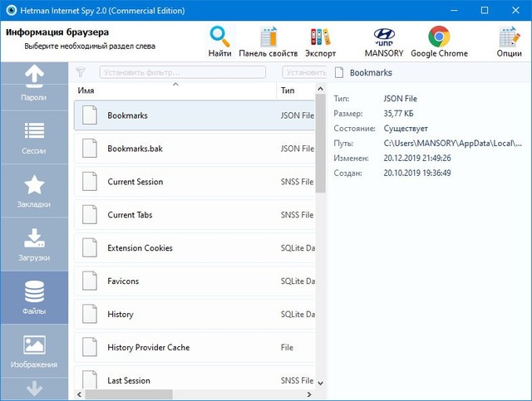This screenshot has width=532, height=401.
Task: Click the Export toolbar icon
Action: click(x=321, y=37)
